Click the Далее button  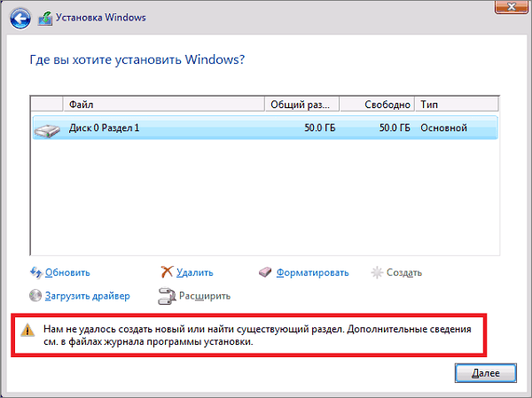[486, 373]
